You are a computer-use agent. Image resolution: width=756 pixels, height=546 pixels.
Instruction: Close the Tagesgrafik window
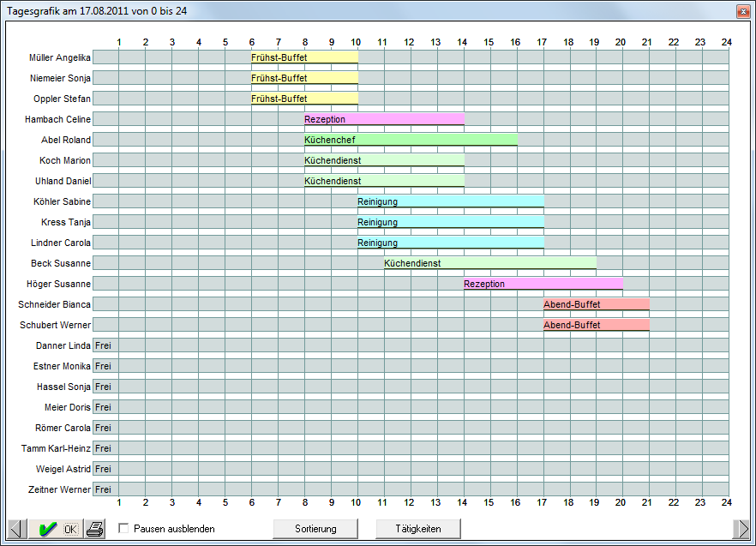[x=742, y=10]
